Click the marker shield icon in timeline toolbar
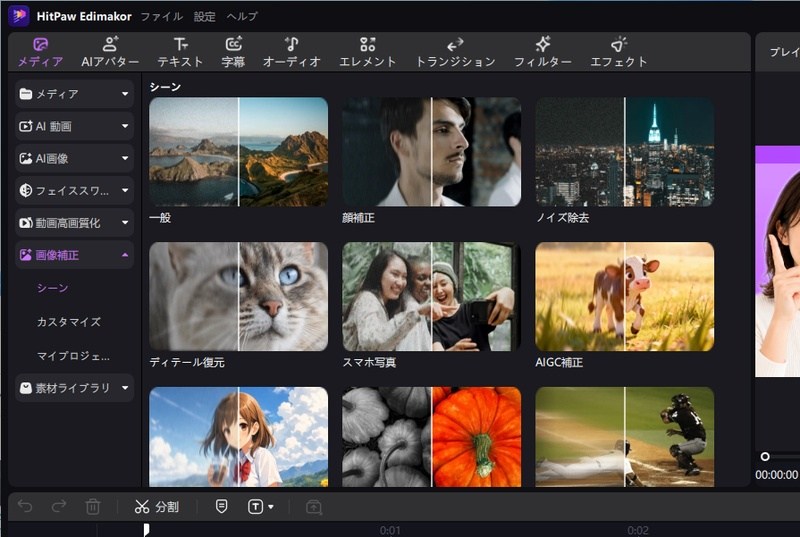 [x=221, y=506]
